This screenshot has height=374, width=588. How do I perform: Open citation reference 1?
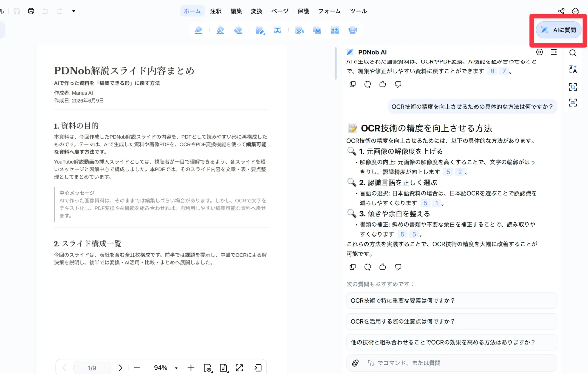(x=437, y=203)
